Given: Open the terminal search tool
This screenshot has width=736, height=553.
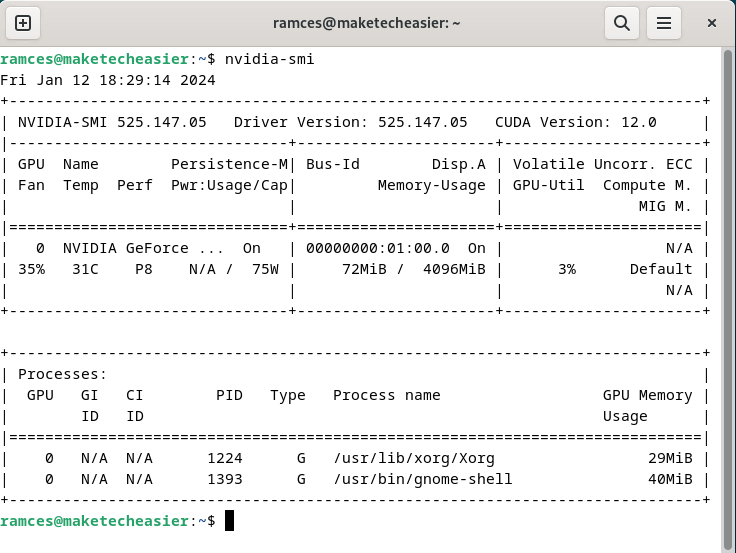Looking at the screenshot, I should [x=622, y=23].
